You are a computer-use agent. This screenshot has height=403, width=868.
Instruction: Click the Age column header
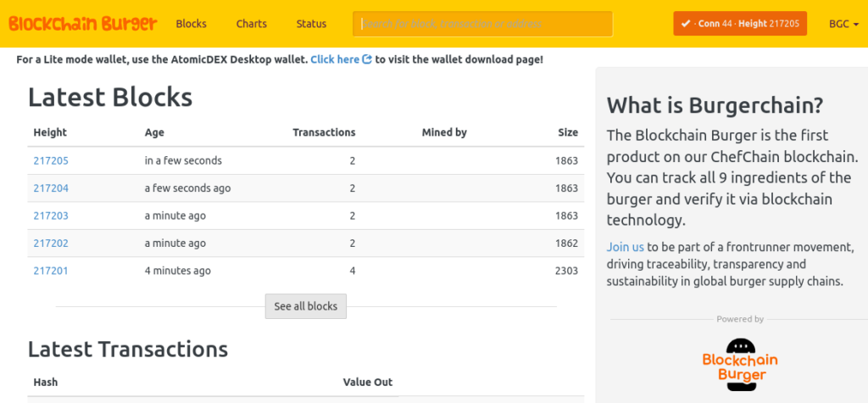tap(154, 132)
